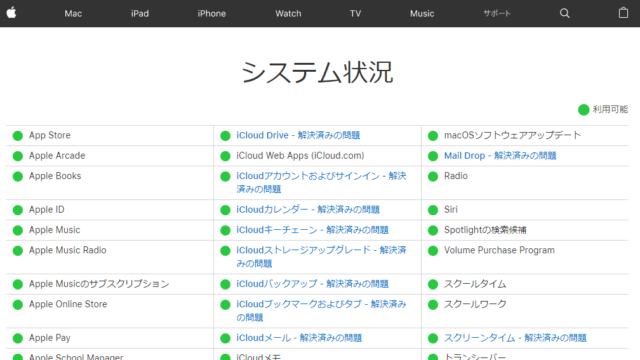Image resolution: width=640 pixels, height=360 pixels.
Task: Click green status dot beside Apple Books
Action: point(18,176)
